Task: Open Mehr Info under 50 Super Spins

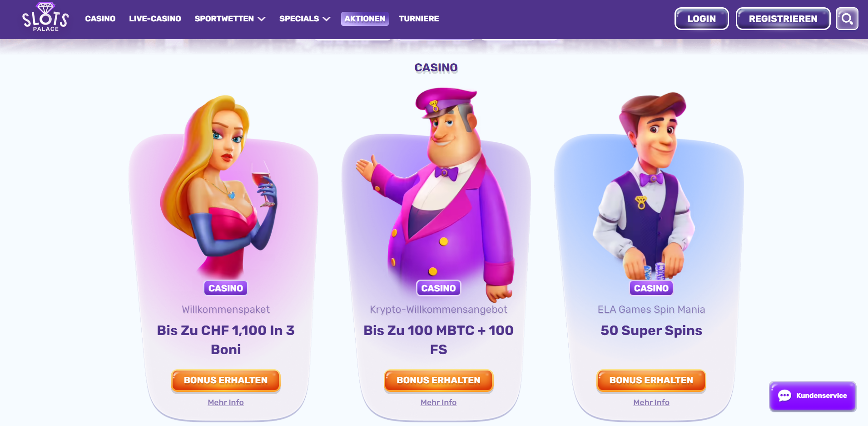Action: [x=651, y=402]
